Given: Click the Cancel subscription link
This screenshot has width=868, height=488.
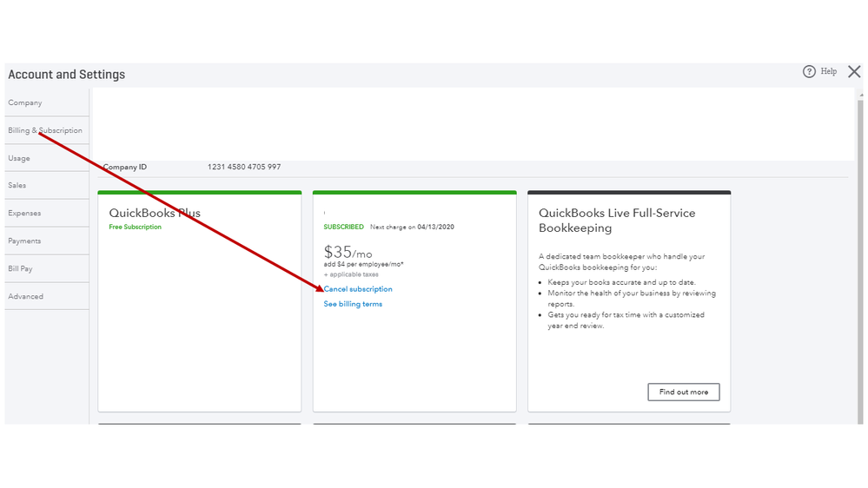Looking at the screenshot, I should [x=358, y=289].
